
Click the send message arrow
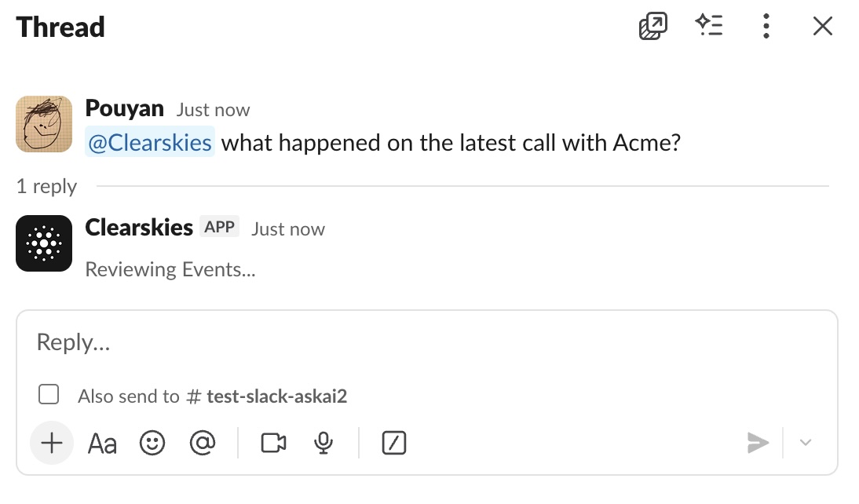click(758, 443)
